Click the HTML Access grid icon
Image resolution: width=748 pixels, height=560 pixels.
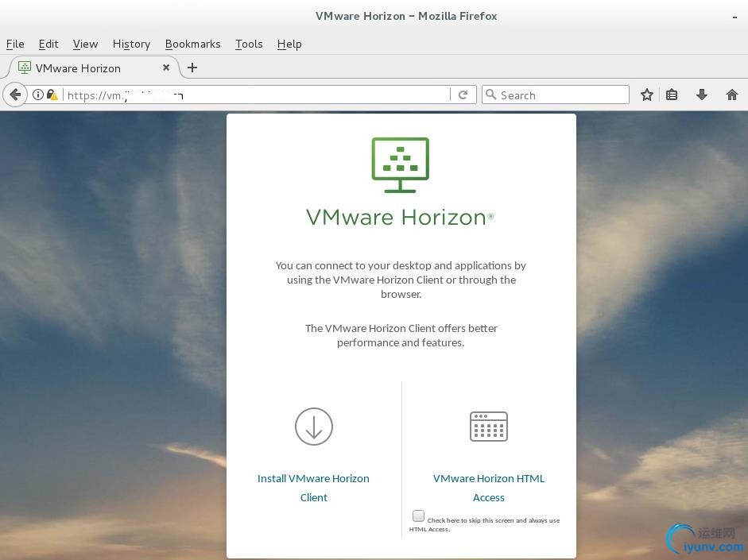[x=489, y=427]
